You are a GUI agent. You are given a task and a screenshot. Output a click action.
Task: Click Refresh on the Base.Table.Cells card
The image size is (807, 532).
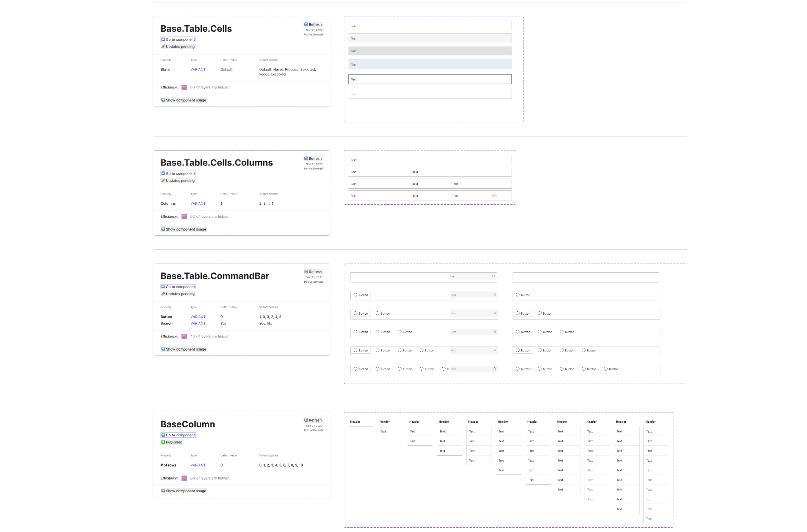point(313,24)
